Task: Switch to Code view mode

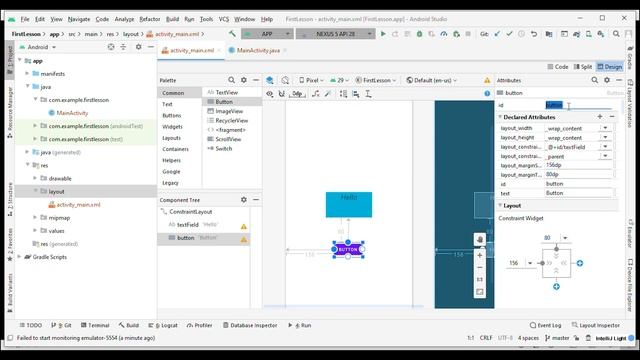Action: (558, 67)
